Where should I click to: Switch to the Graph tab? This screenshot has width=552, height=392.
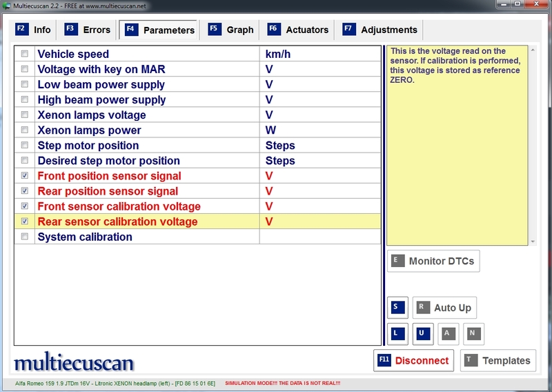(231, 30)
